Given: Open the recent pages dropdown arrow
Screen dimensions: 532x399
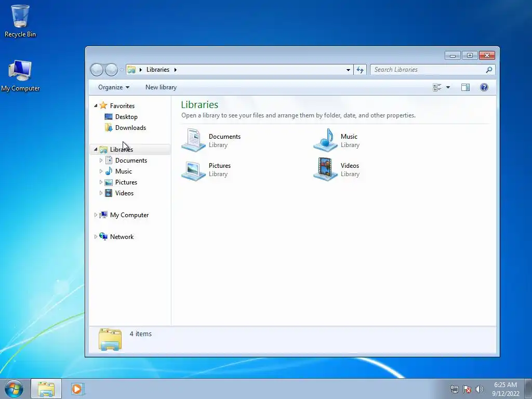Looking at the screenshot, I should pos(122,70).
